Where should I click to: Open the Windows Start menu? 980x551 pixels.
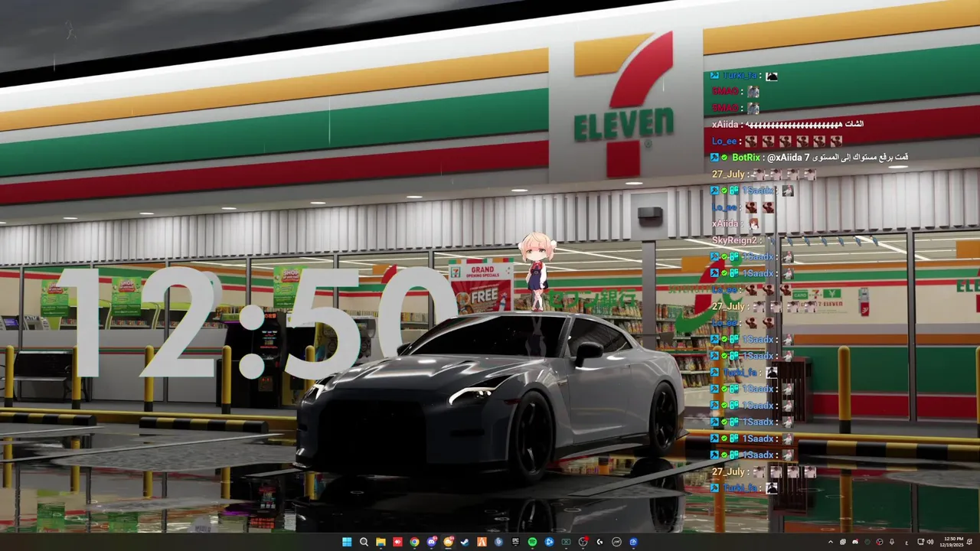point(347,542)
